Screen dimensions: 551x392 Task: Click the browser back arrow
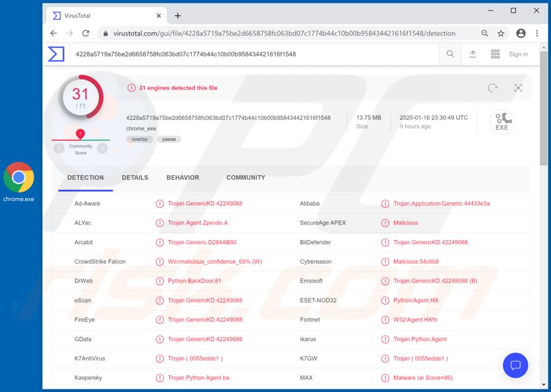pos(54,33)
